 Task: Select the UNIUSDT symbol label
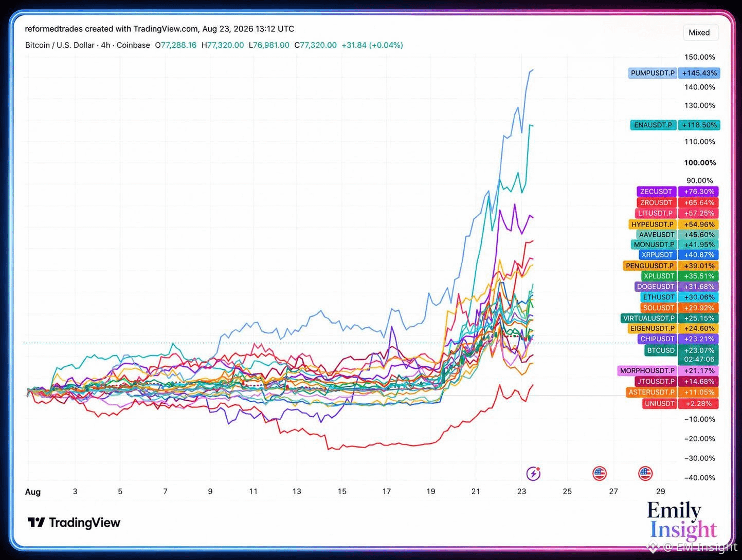tap(659, 404)
